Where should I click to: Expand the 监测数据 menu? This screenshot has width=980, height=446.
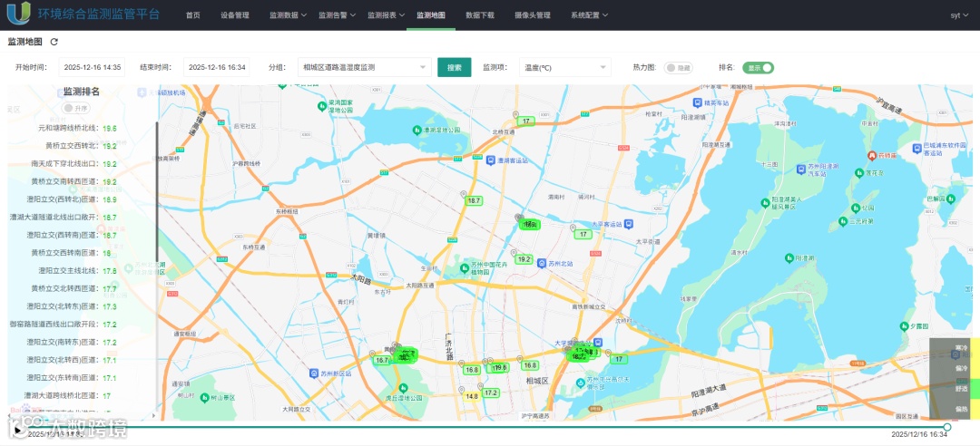(289, 15)
